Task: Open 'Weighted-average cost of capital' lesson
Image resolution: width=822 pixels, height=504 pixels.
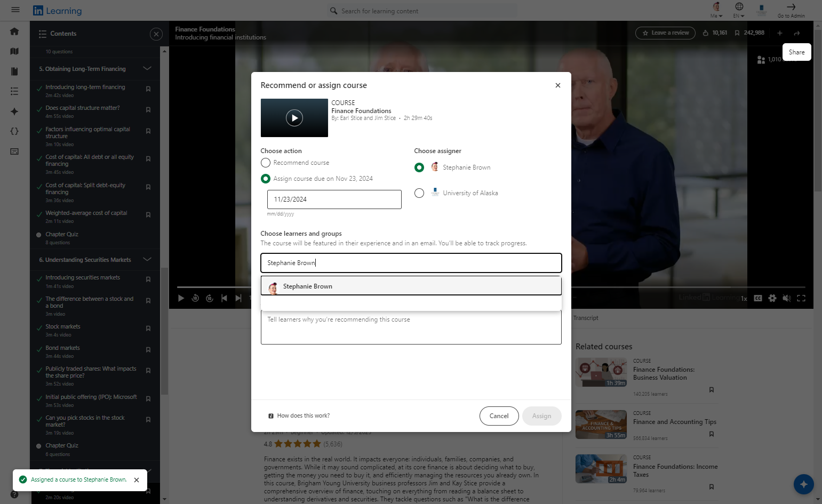Action: click(x=86, y=213)
